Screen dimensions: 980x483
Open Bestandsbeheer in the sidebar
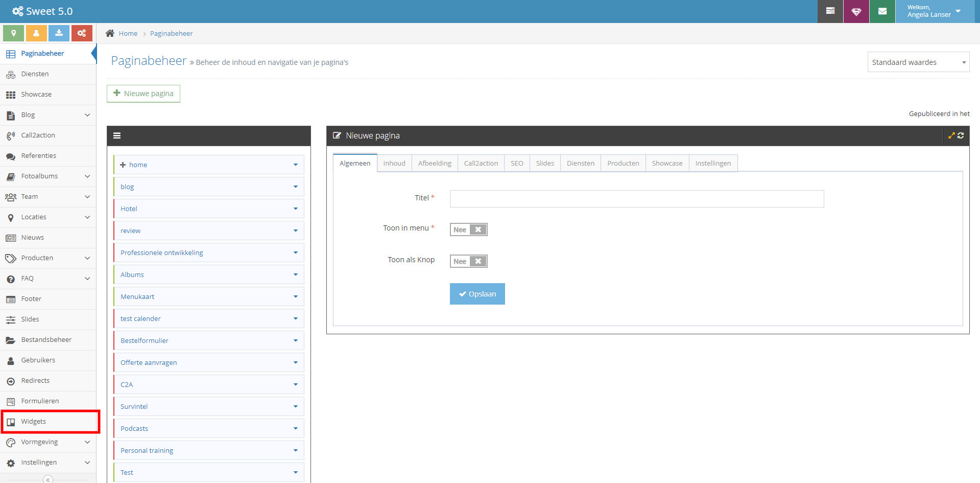tap(48, 340)
